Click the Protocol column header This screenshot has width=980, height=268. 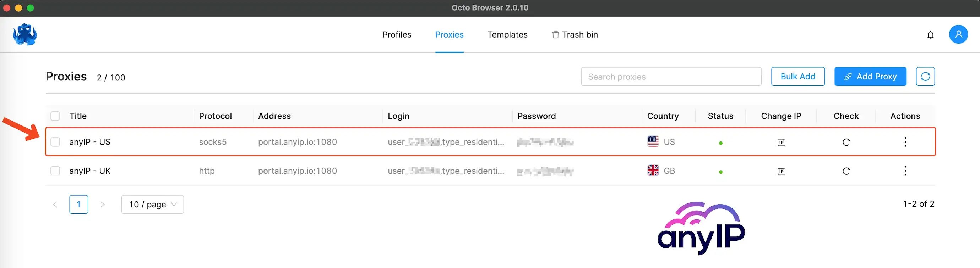[x=215, y=116]
